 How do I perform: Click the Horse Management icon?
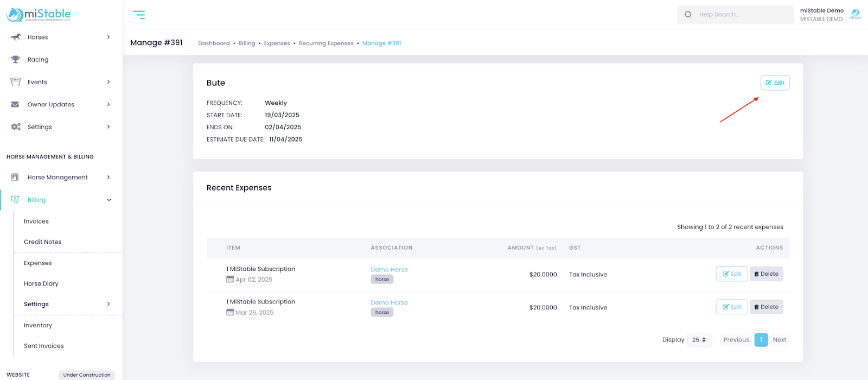pos(15,177)
